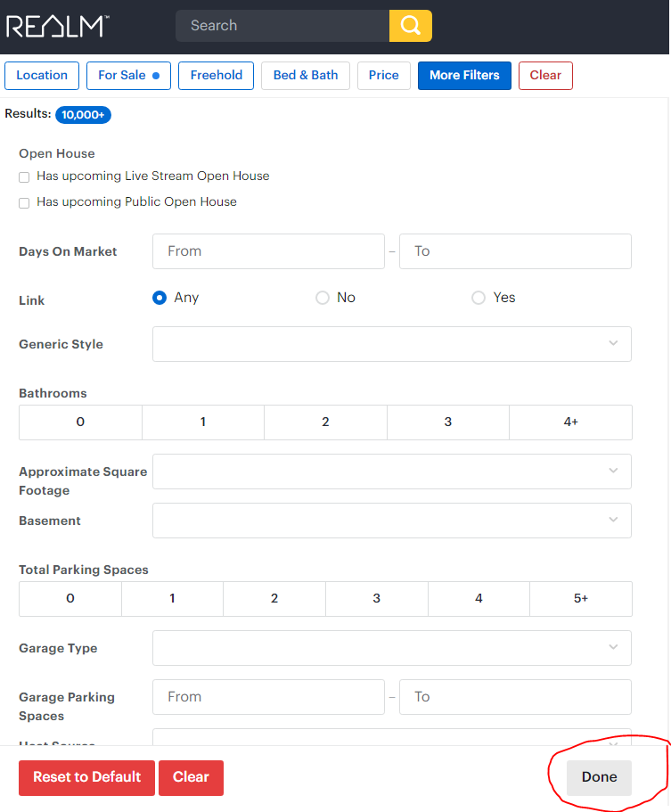Click the Days On Market From field
671x812 pixels.
pos(268,251)
